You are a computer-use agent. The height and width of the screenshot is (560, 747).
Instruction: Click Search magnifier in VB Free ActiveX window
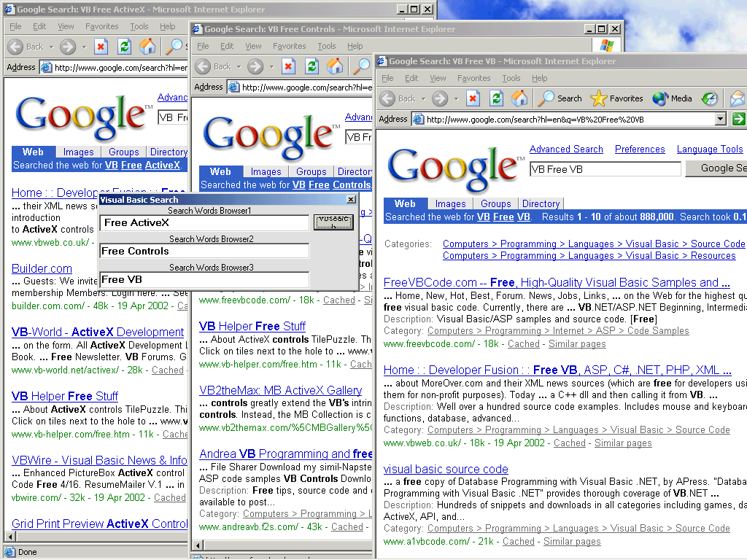(174, 46)
